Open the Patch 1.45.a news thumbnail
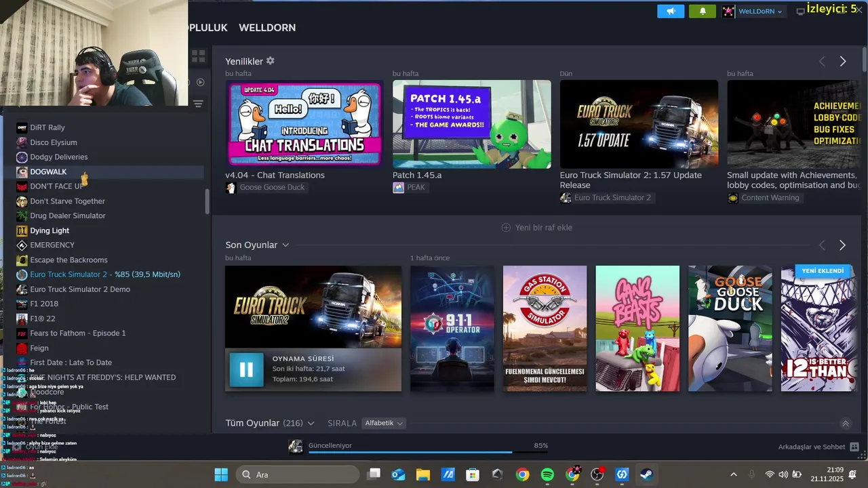 click(x=472, y=124)
